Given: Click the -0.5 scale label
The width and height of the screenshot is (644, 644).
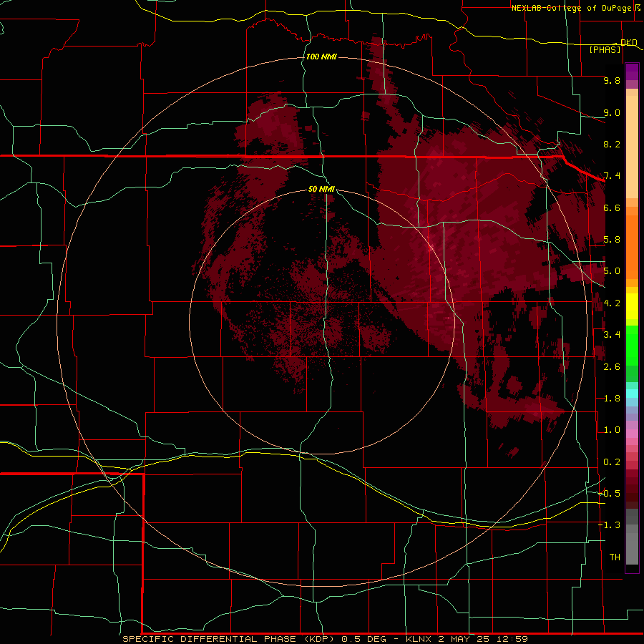Looking at the screenshot, I should (609, 494).
